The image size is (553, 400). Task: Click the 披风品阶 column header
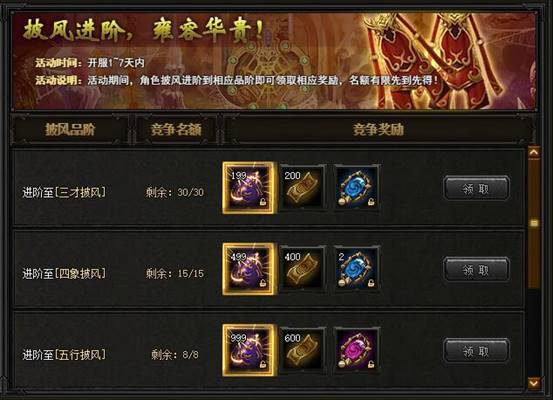(70, 129)
